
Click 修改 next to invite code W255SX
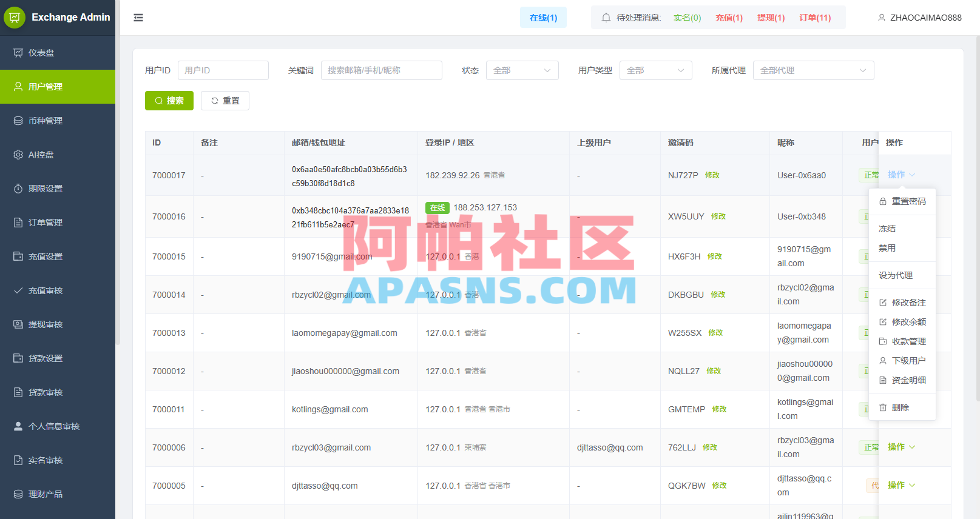tap(715, 333)
